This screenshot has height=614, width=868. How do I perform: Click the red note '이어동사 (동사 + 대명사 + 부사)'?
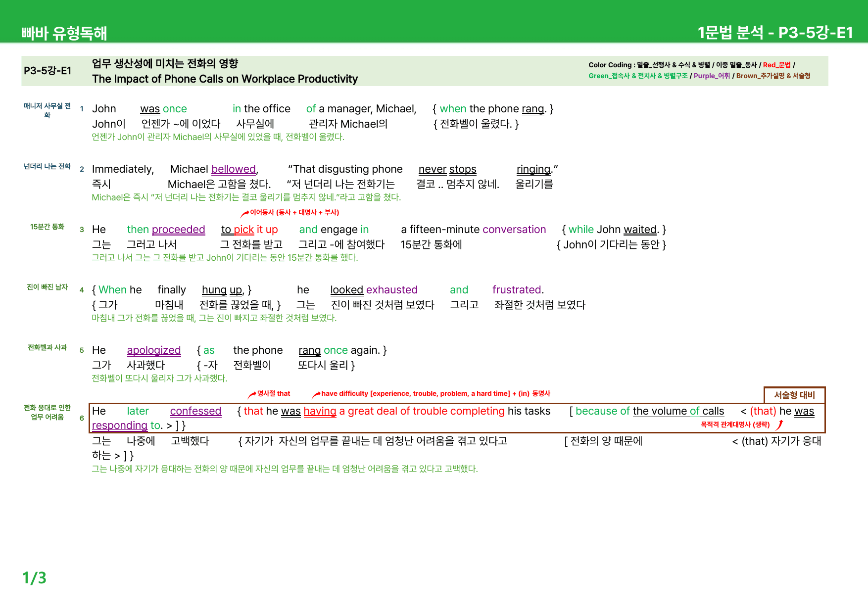point(294,213)
